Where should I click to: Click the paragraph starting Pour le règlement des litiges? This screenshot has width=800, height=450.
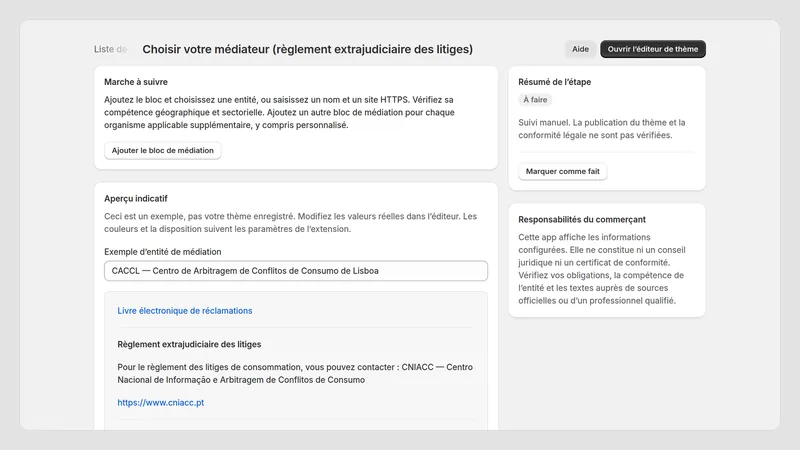295,373
